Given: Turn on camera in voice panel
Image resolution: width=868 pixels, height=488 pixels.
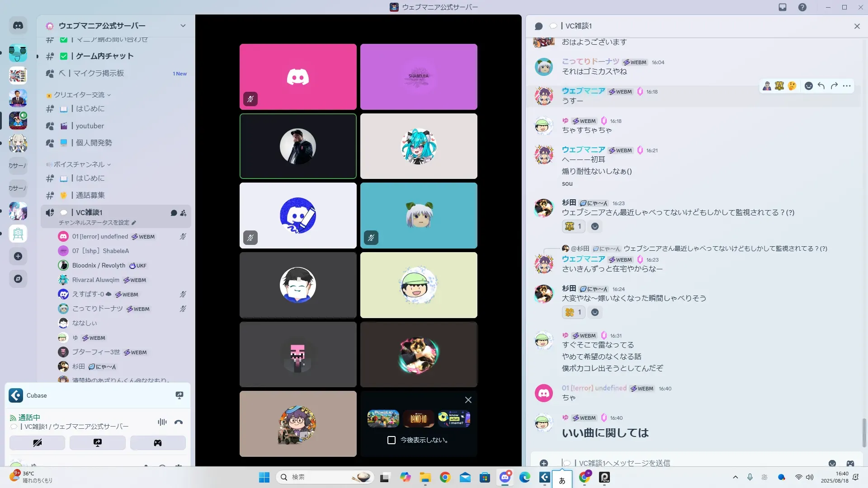Looking at the screenshot, I should point(37,443).
